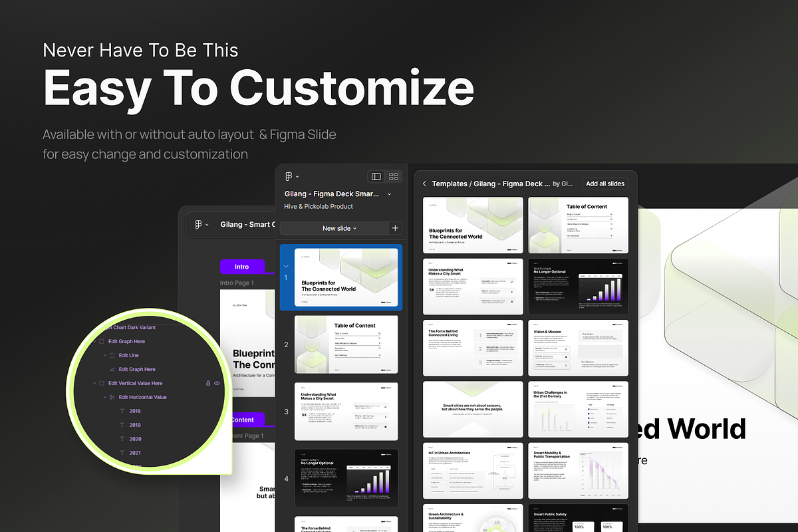
Task: Click the frame icon of top Edit Graph Here
Action: [102, 341]
